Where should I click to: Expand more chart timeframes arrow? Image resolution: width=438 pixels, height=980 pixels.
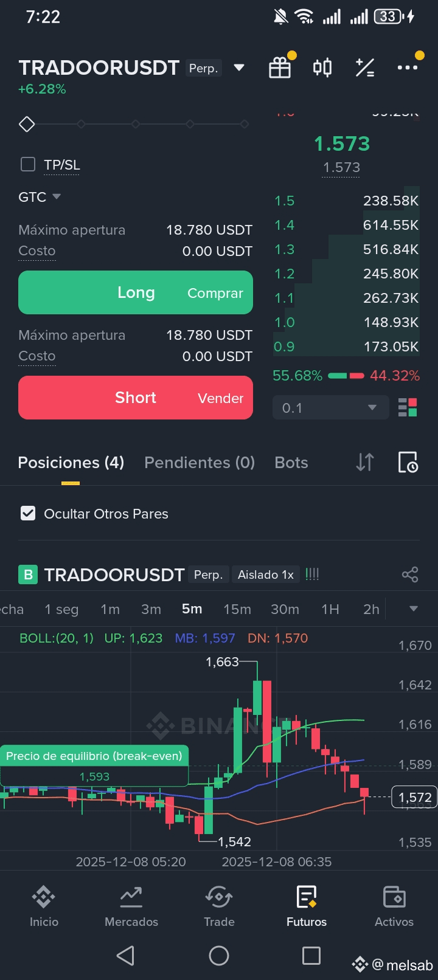[x=414, y=609]
